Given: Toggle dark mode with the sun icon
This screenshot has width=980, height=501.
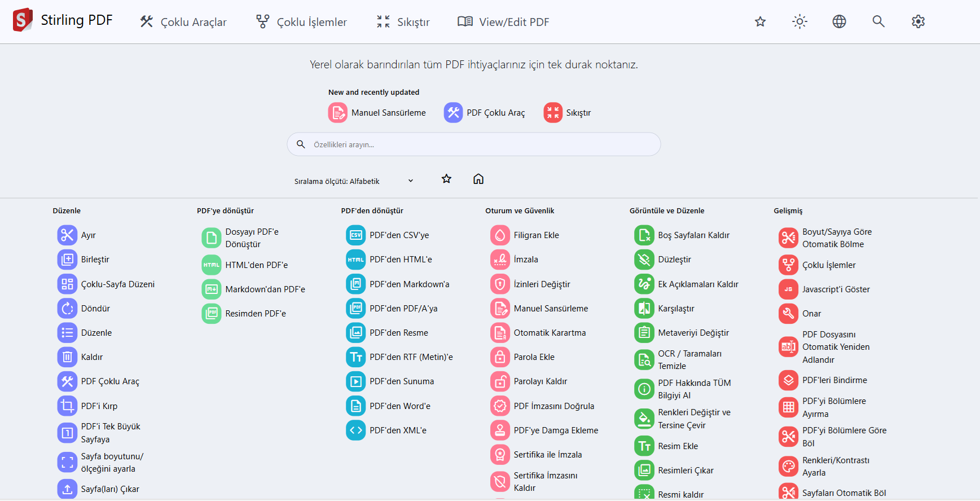Looking at the screenshot, I should click(800, 21).
